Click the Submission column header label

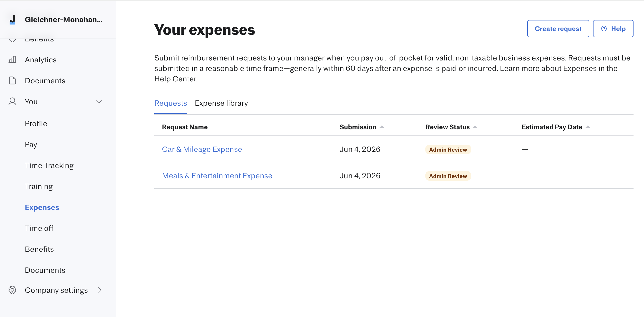point(358,127)
